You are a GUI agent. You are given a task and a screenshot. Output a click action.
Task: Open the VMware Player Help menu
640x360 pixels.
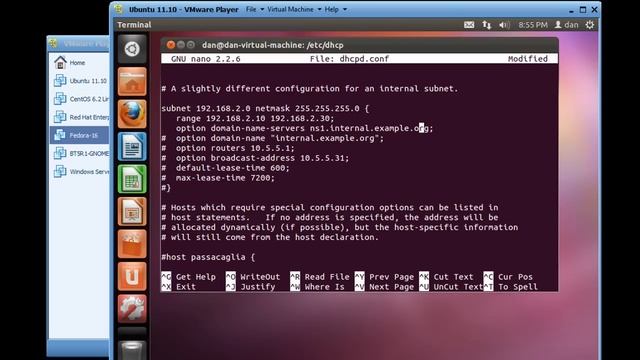331,9
